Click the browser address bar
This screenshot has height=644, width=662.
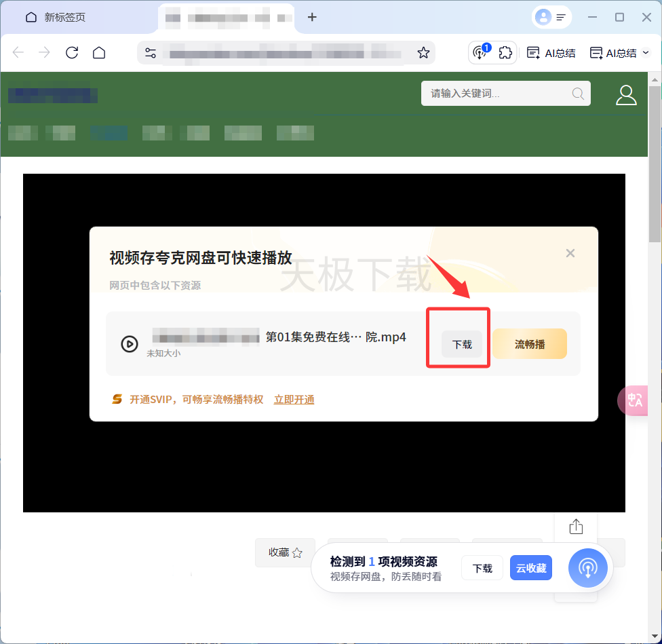point(286,53)
